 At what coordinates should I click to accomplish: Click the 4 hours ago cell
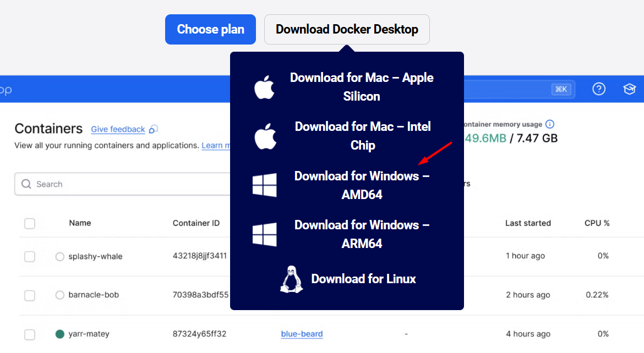(528, 334)
